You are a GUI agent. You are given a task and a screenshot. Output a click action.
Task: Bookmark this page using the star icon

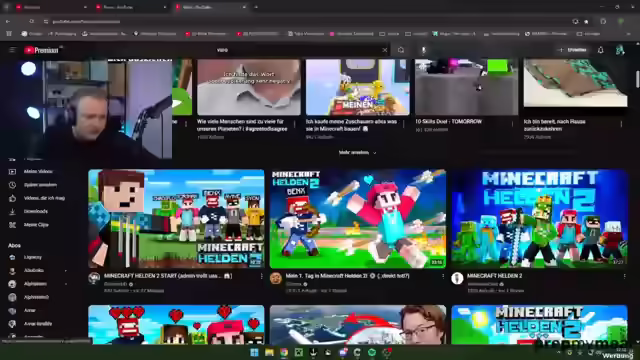[x=586, y=21]
